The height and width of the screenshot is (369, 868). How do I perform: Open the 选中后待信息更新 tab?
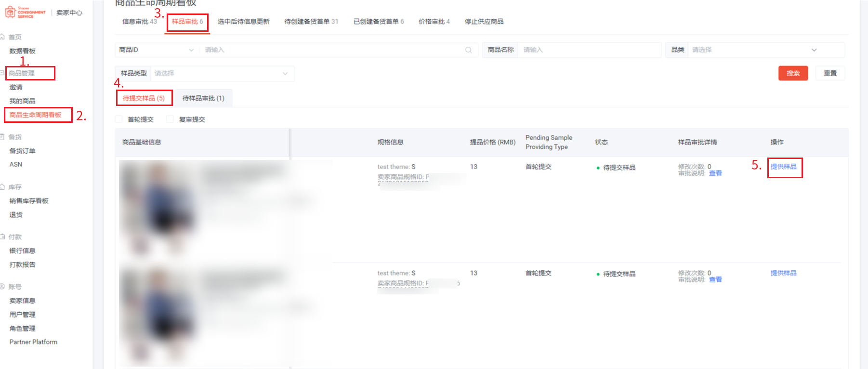coord(243,22)
